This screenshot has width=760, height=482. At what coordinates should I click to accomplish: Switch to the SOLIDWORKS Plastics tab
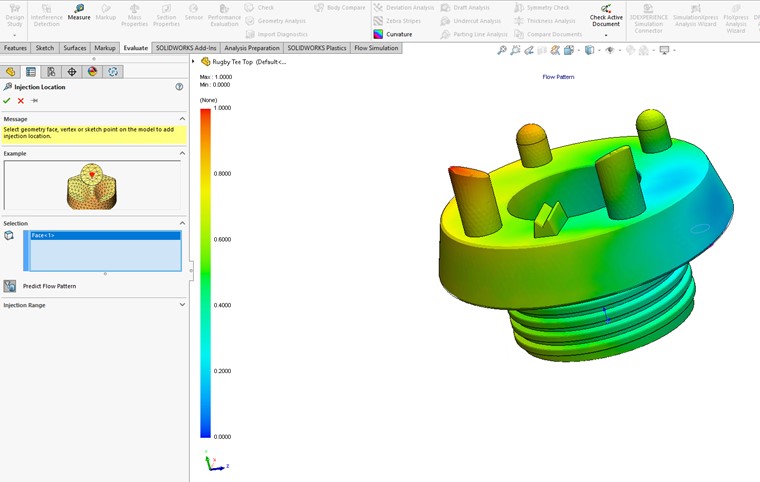(317, 48)
